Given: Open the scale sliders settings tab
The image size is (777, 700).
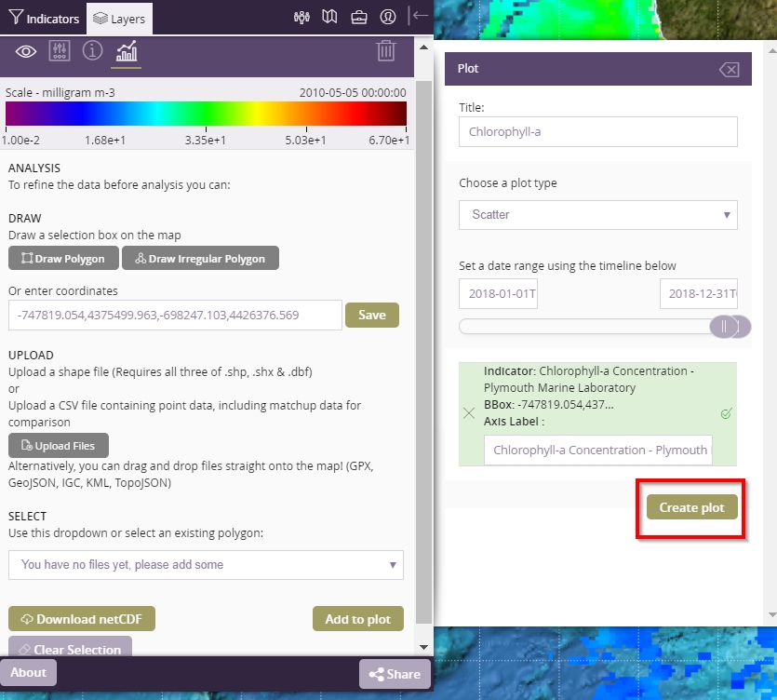Looking at the screenshot, I should [60, 51].
